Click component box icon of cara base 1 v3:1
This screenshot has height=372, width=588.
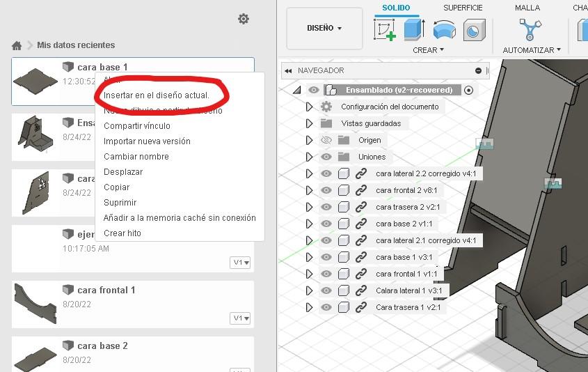(x=344, y=257)
